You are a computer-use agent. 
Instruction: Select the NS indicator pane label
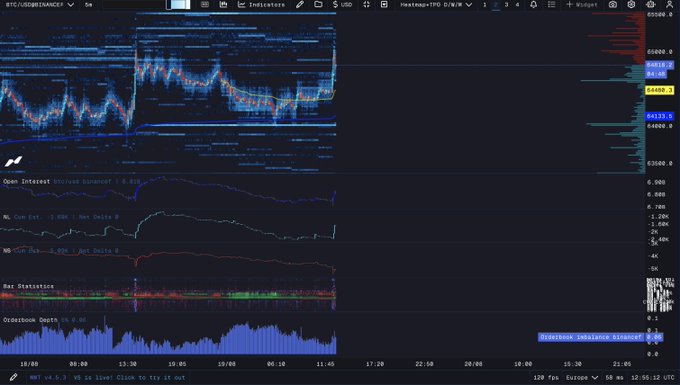click(7, 251)
